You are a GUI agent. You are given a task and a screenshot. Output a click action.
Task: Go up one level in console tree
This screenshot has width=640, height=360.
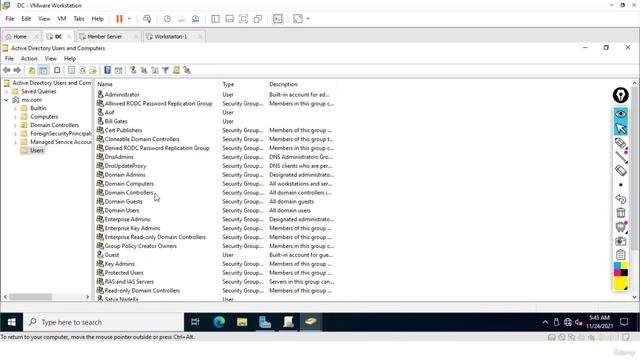point(31,70)
